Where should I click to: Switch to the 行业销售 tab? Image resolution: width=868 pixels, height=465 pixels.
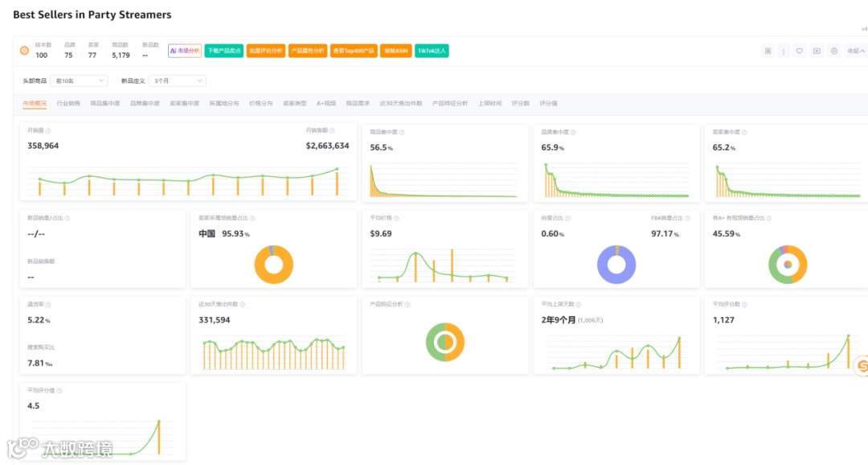pyautogui.click(x=68, y=104)
